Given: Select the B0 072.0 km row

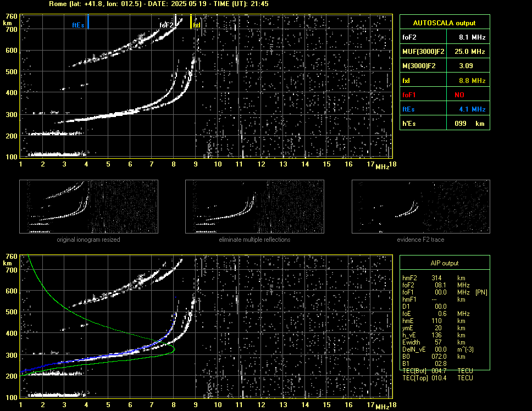Looking at the screenshot, I should pos(434,357).
